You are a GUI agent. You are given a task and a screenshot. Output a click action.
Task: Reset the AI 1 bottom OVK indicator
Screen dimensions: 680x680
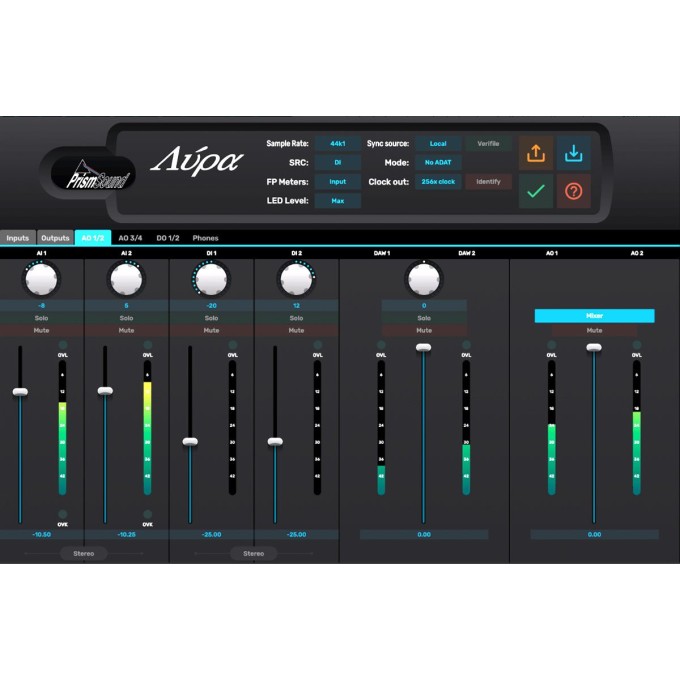62,514
